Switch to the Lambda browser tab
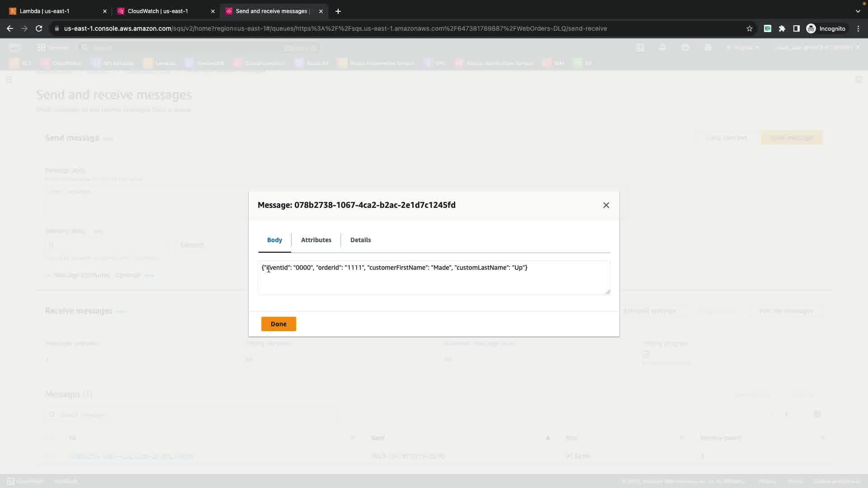868x488 pixels. (54, 11)
